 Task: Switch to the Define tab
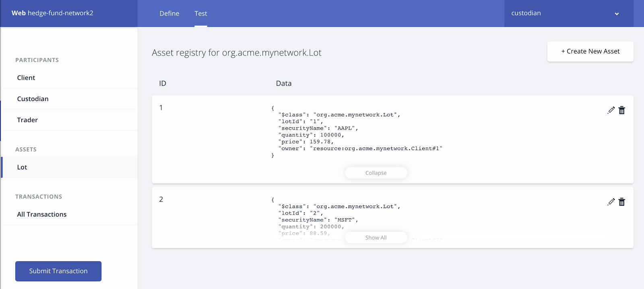169,14
